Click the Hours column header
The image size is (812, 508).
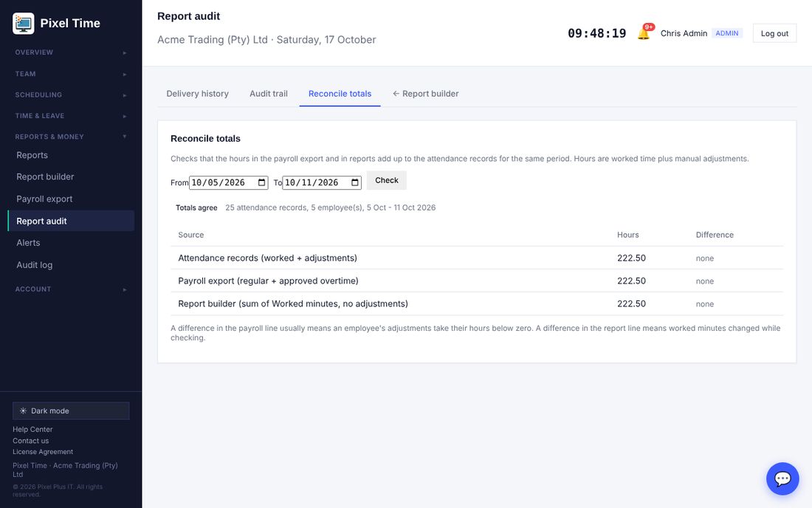(x=627, y=235)
